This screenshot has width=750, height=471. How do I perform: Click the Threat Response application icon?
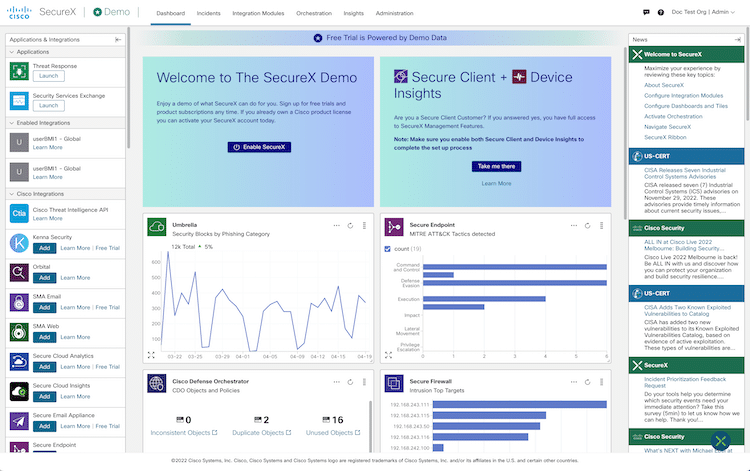[x=19, y=71]
